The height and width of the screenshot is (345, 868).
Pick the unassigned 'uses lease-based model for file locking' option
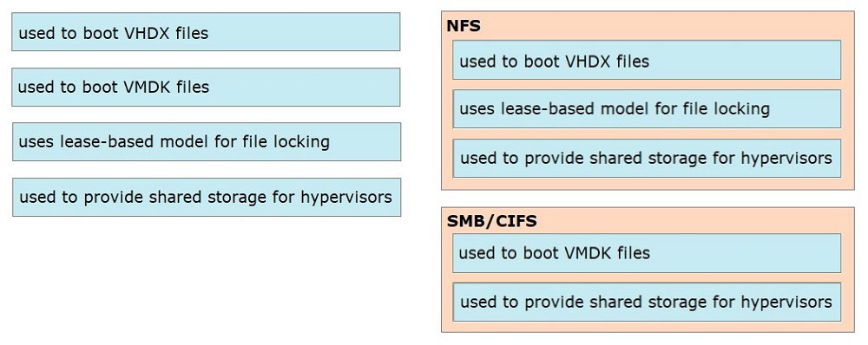click(x=207, y=141)
